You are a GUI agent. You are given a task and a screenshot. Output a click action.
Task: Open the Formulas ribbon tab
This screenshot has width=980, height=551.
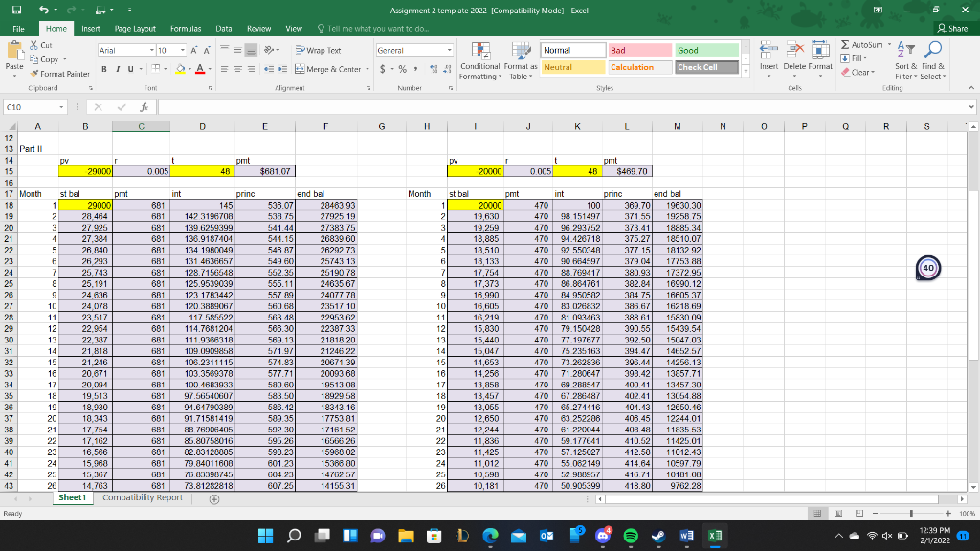(185, 29)
